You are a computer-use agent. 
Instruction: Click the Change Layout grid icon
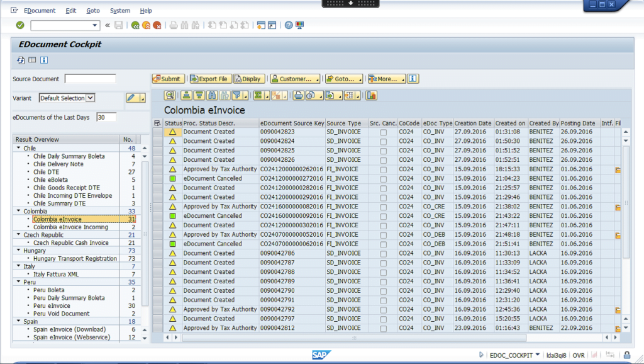[350, 96]
